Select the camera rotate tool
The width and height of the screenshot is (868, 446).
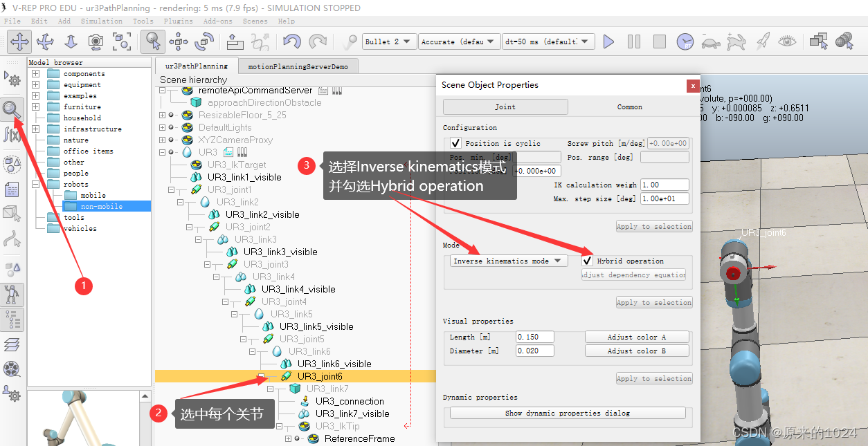[45, 41]
